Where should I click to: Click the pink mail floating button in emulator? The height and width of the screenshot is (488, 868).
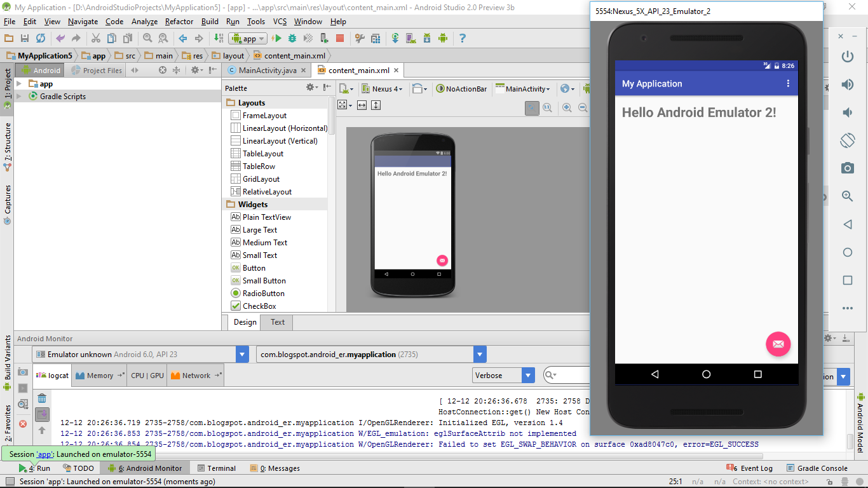(x=778, y=344)
